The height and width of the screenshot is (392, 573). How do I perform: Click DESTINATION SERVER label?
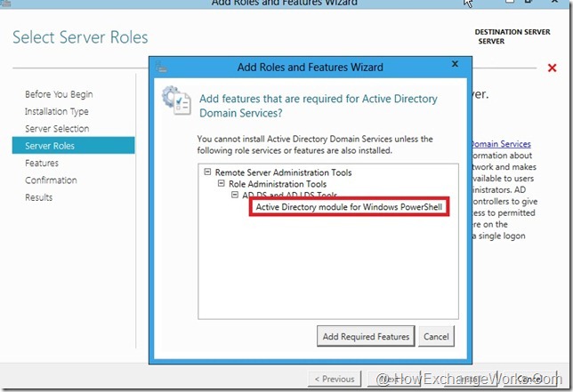pyautogui.click(x=512, y=32)
